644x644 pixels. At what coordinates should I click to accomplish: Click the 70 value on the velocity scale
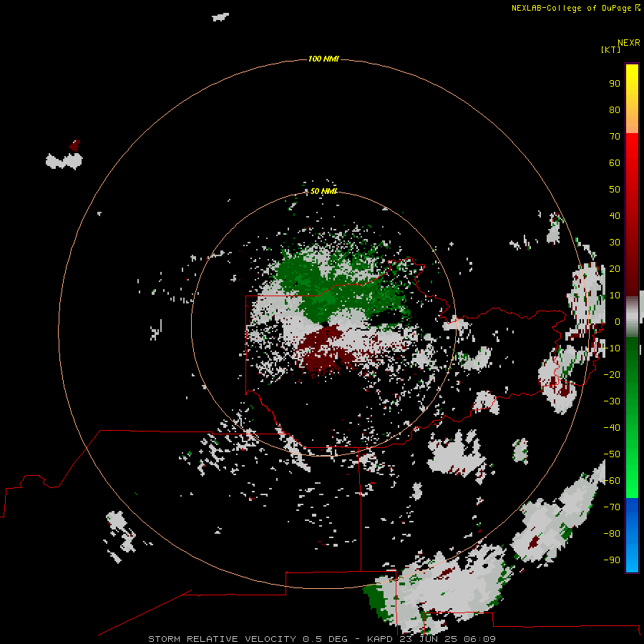[615, 137]
